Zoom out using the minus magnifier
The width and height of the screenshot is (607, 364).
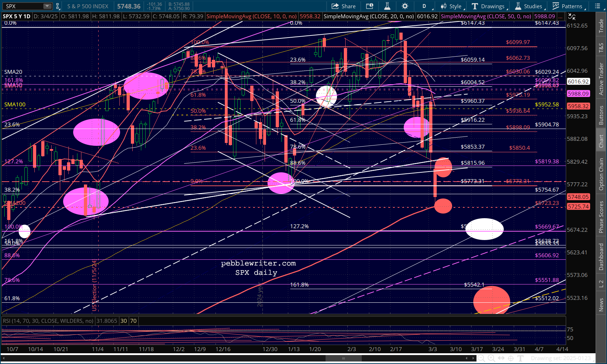tap(481, 358)
